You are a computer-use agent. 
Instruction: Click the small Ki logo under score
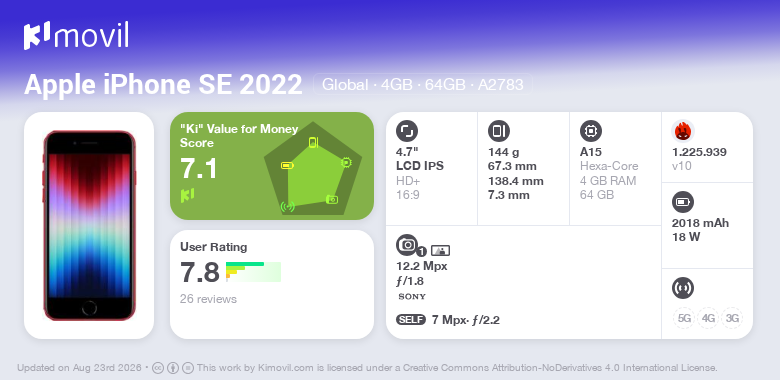(x=187, y=195)
